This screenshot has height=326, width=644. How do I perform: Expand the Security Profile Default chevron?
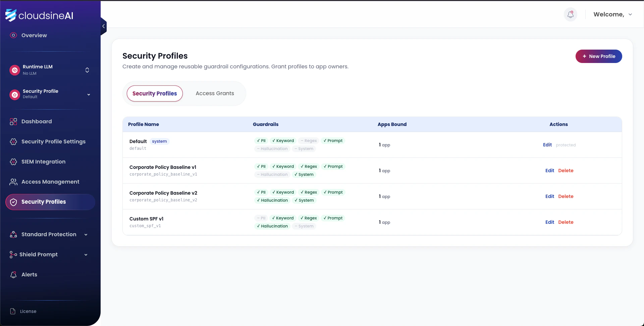(x=89, y=95)
